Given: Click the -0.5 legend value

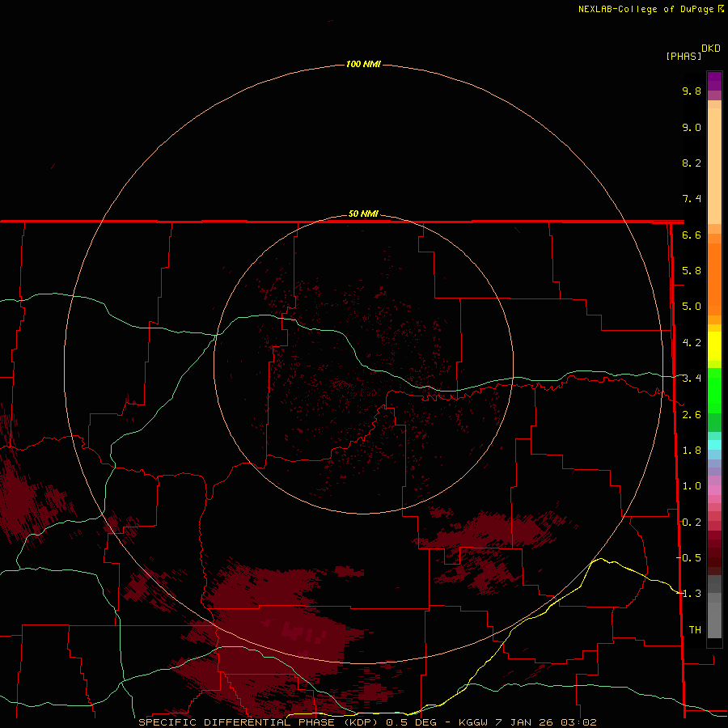Looking at the screenshot, I should [689, 557].
